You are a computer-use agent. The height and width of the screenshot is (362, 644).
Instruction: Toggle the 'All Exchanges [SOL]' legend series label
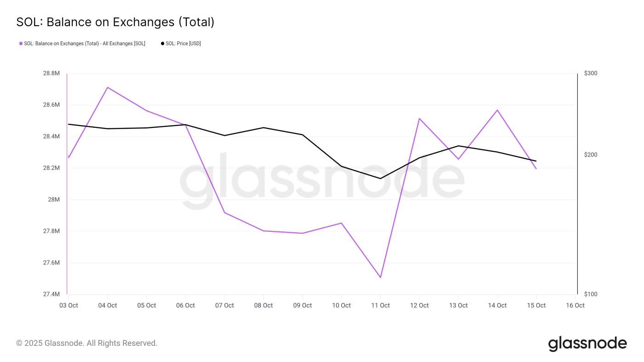[x=85, y=44]
